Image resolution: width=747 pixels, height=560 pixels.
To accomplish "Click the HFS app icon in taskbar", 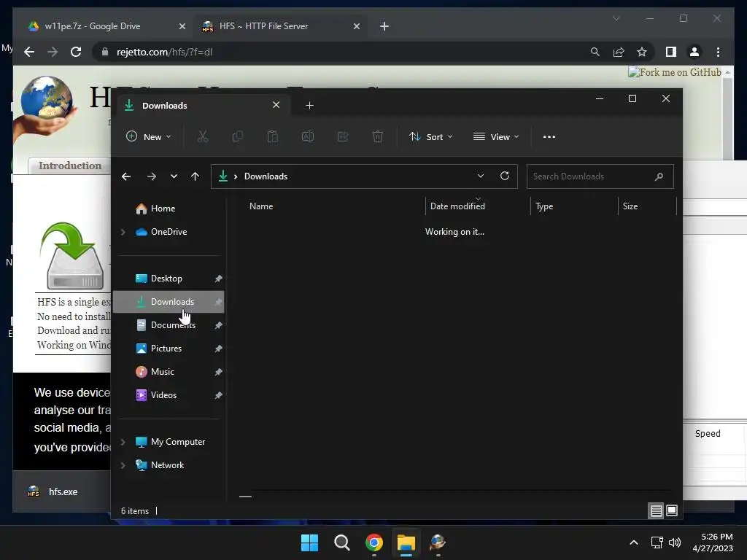I will point(438,542).
